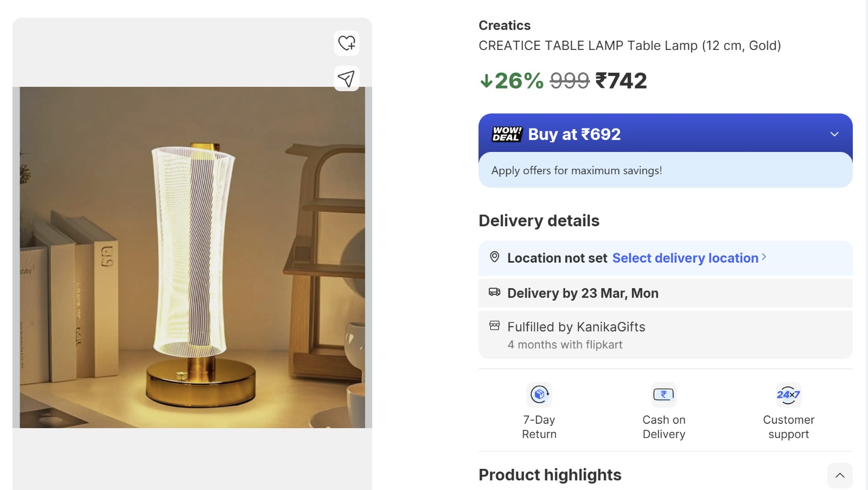Open the table lamp product image
This screenshot has height=490, width=868.
192,257
